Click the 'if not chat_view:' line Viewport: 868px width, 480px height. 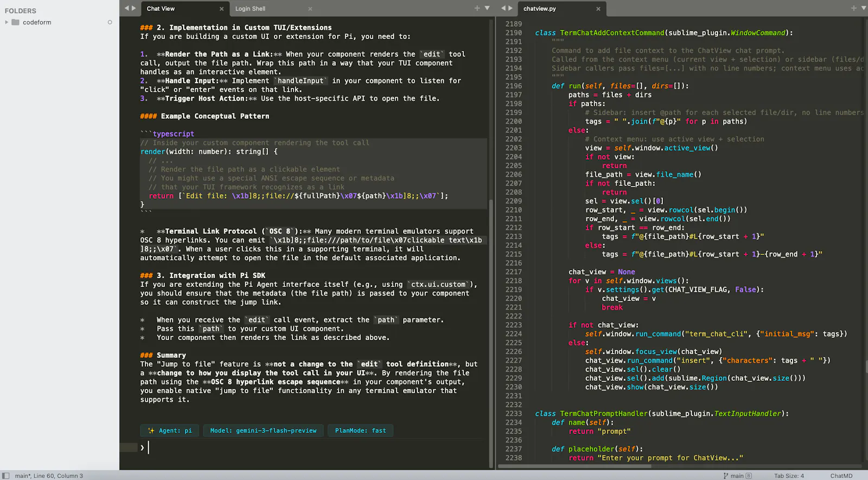pos(603,325)
